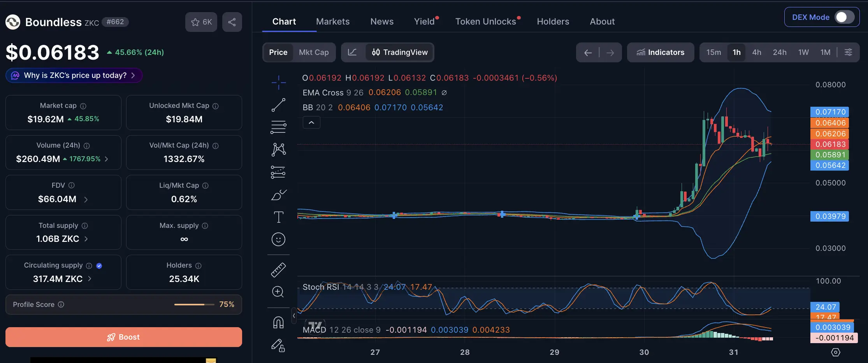
Task: Click the Profile Score progress bar
Action: click(x=194, y=305)
